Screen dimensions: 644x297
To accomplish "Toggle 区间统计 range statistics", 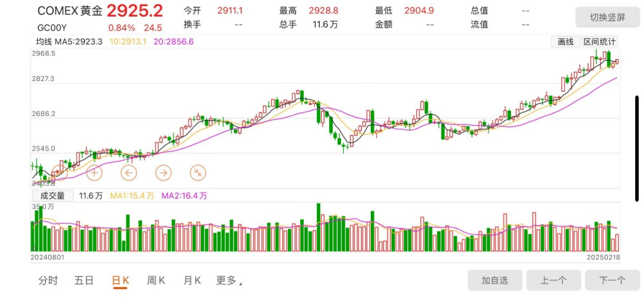I will click(x=599, y=42).
